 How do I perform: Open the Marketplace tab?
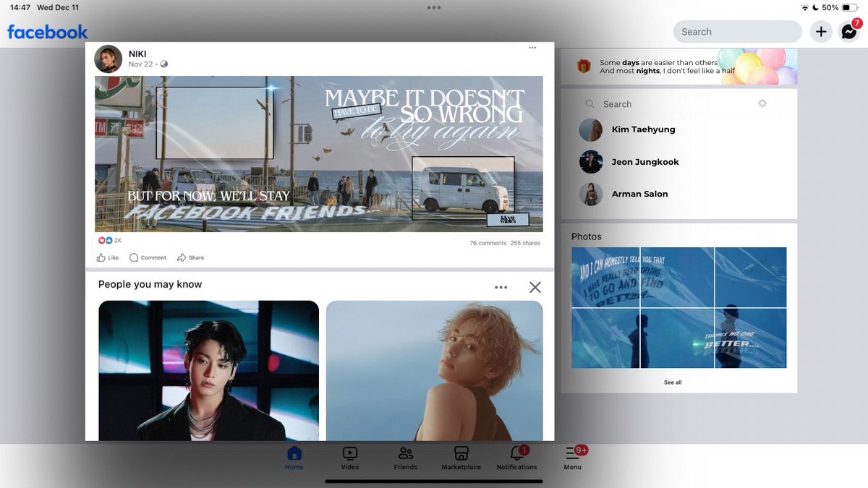461,458
